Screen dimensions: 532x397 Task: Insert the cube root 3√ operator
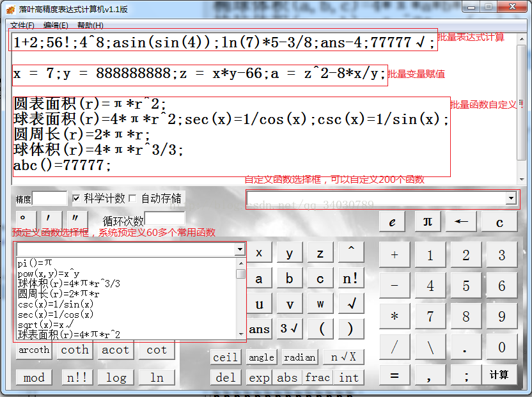[x=290, y=329]
